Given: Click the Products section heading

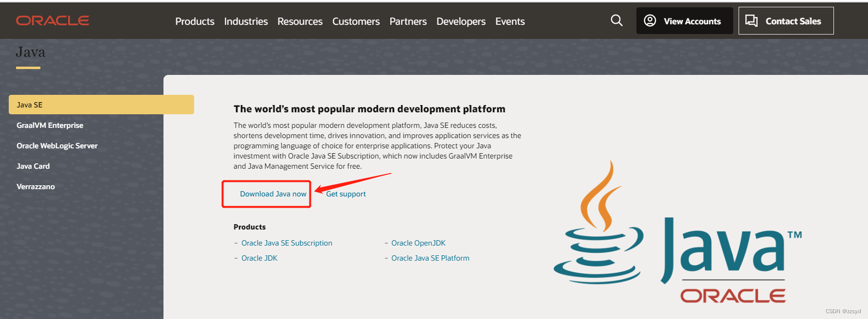Looking at the screenshot, I should 250,227.
